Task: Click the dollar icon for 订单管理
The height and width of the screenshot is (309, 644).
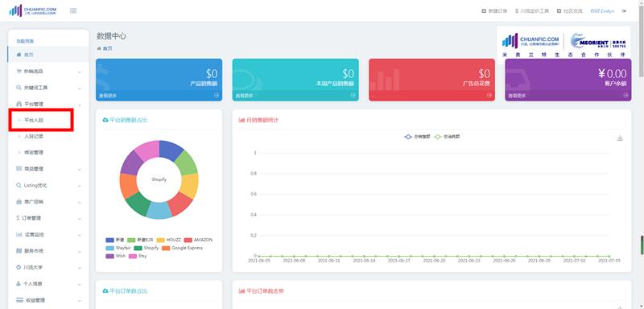Action: point(18,218)
